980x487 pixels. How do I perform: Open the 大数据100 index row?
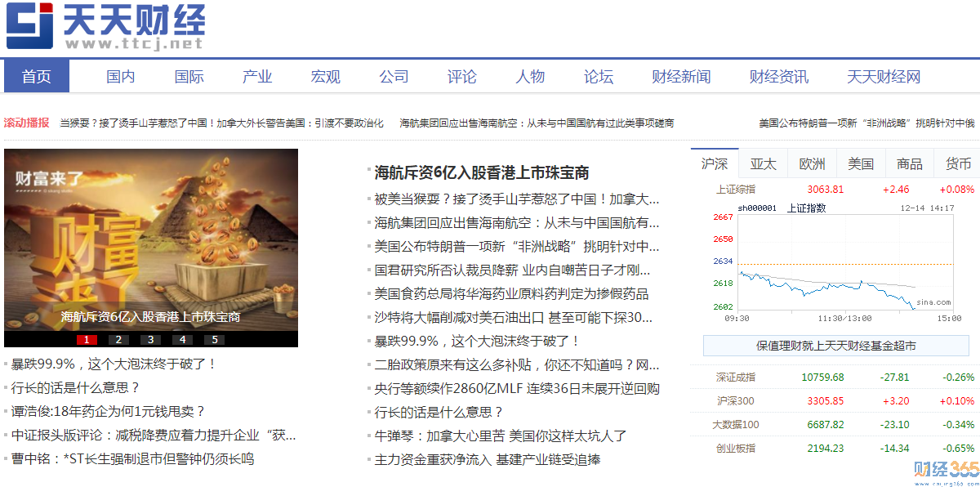(x=834, y=425)
